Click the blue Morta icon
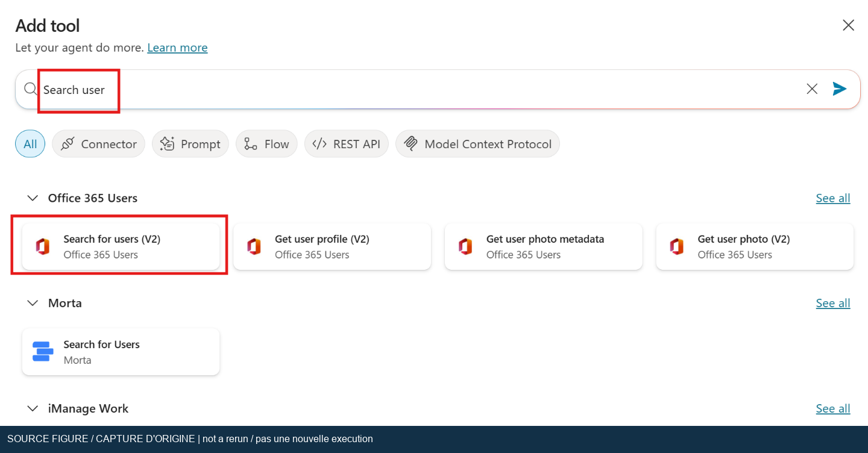Image resolution: width=868 pixels, height=453 pixels. [43, 352]
